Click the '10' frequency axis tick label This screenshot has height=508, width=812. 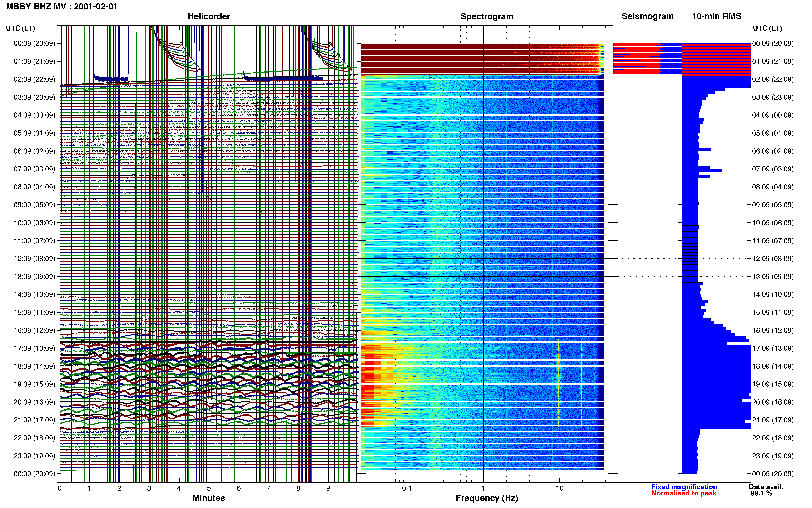(x=559, y=488)
